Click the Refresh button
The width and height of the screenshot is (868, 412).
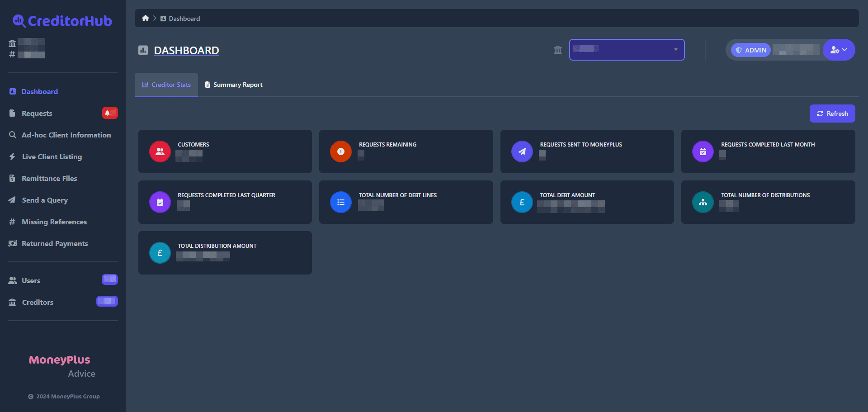coord(832,114)
